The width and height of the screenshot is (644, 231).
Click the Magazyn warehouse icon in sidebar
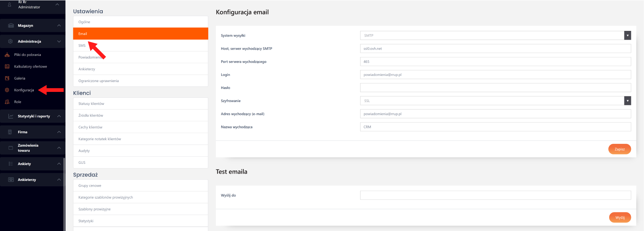[11, 25]
